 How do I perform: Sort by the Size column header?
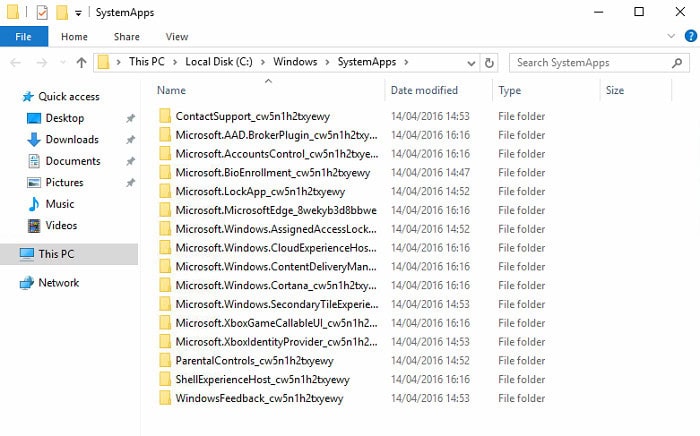(x=615, y=90)
